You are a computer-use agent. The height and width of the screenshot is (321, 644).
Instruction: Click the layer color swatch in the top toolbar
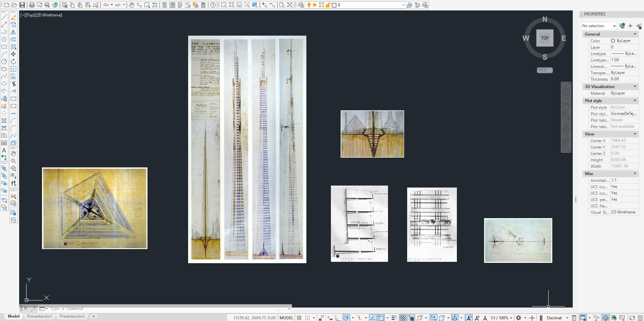point(334,5)
